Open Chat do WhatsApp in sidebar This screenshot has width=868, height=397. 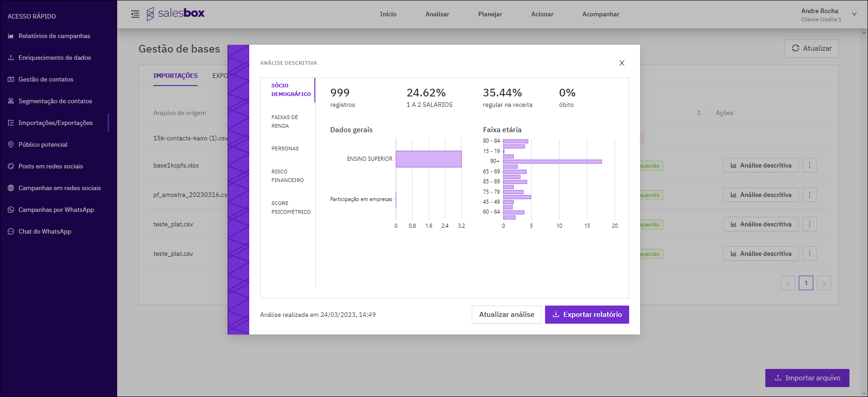tap(45, 231)
